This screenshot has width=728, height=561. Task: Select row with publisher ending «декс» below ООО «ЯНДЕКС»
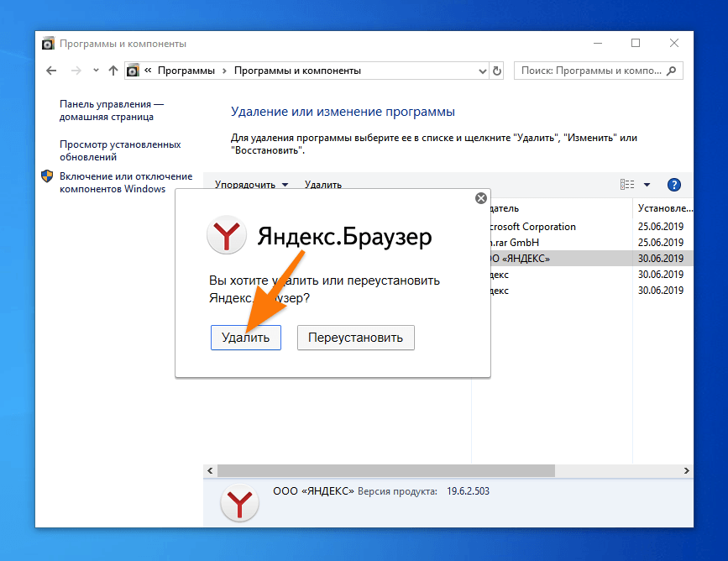click(x=591, y=275)
